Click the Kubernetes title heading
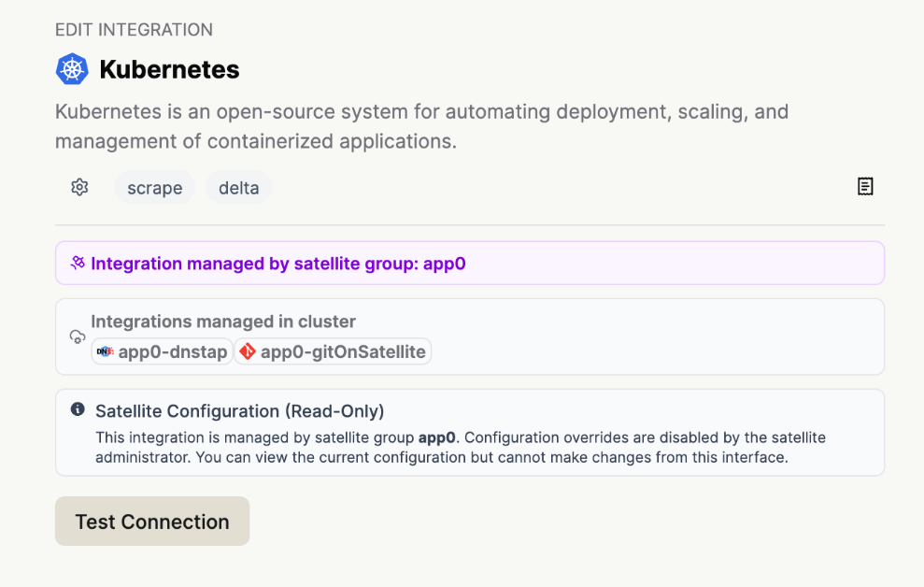Image resolution: width=924 pixels, height=587 pixels. [170, 69]
